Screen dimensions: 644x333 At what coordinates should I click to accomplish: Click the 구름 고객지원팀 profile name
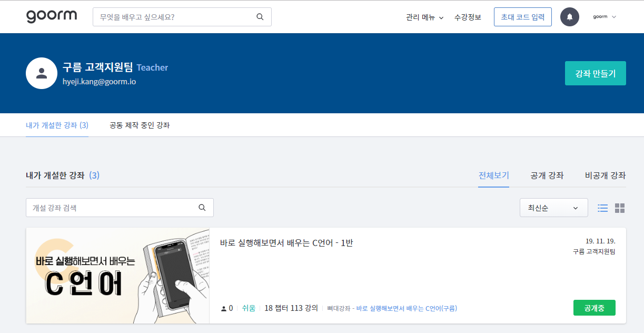click(x=97, y=67)
